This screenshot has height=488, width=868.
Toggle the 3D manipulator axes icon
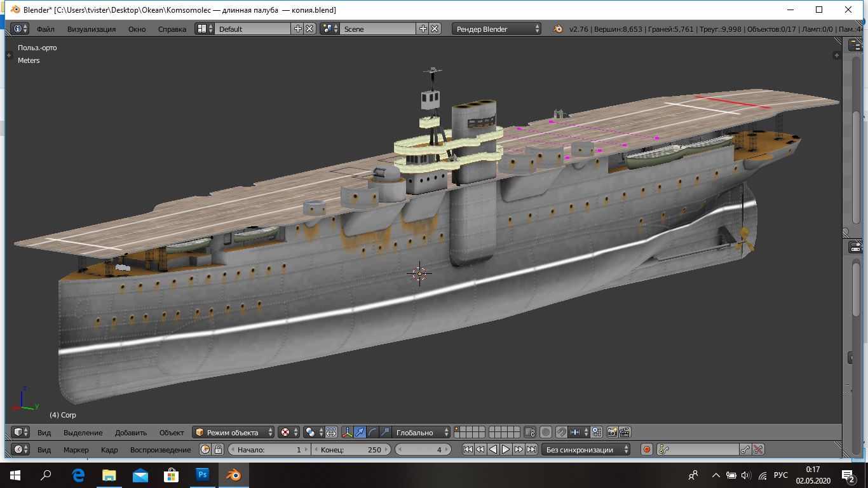pos(347,433)
